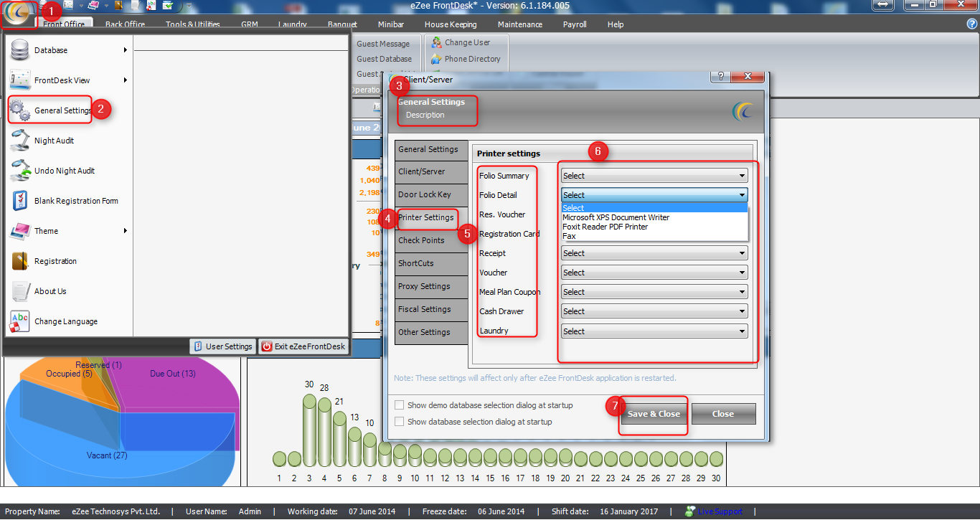Image resolution: width=980 pixels, height=520 pixels.
Task: Open the ShortCuts settings tab
Action: (x=430, y=263)
